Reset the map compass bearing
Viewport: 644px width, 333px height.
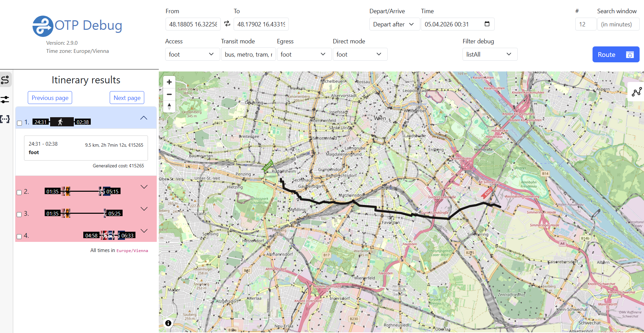169,106
